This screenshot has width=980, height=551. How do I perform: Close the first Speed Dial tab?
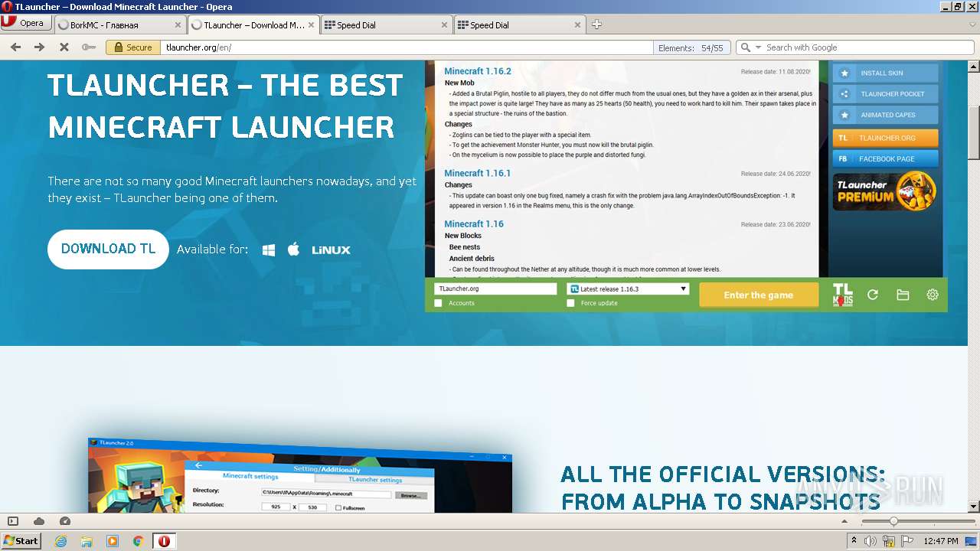(x=444, y=24)
